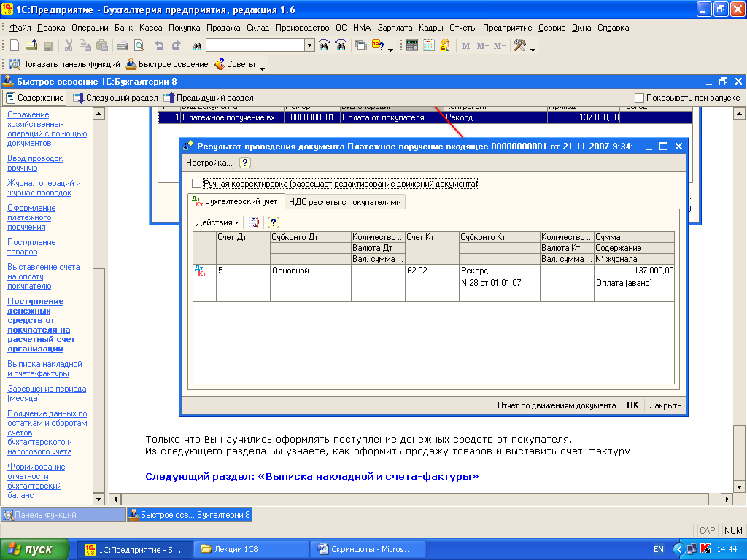The height and width of the screenshot is (560, 747).
Task: Click Следующий раздел toolbar button
Action: click(x=116, y=98)
